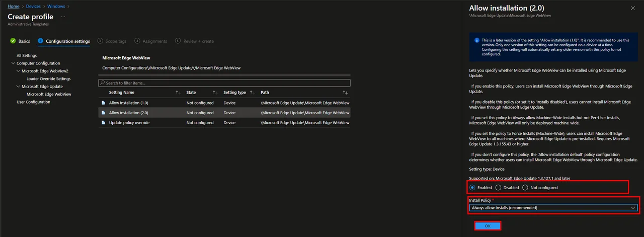The height and width of the screenshot is (237, 644).
Task: Open the ellipsis menu beside Create profile
Action: (63, 17)
